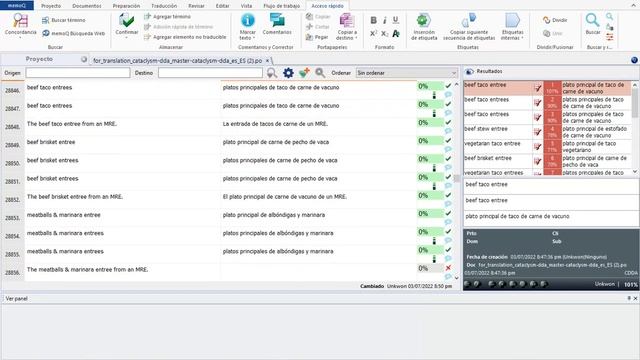Click Buscar término in the ribbon
Image resolution: width=640 pixels, height=360 pixels.
coord(64,20)
